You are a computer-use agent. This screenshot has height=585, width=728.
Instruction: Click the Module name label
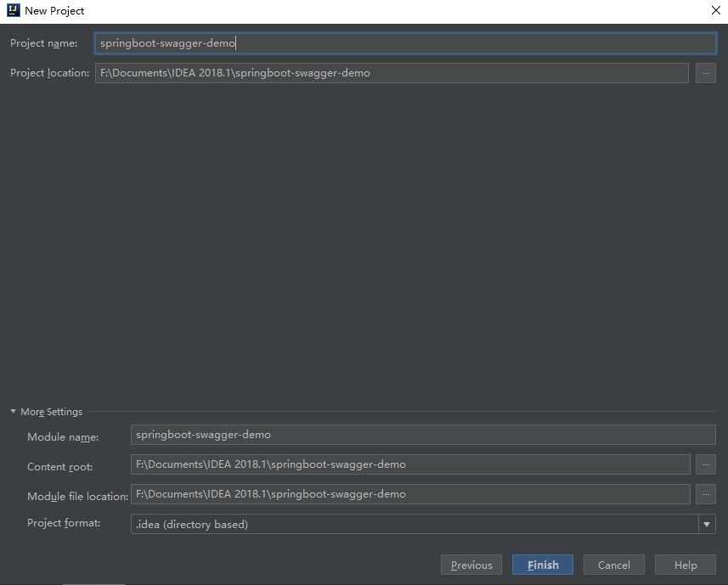(x=63, y=437)
